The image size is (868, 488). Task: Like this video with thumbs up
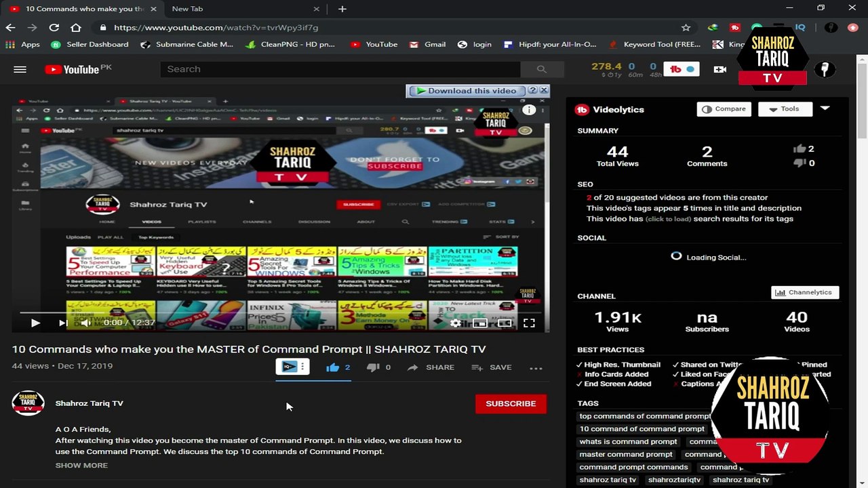[332, 367]
